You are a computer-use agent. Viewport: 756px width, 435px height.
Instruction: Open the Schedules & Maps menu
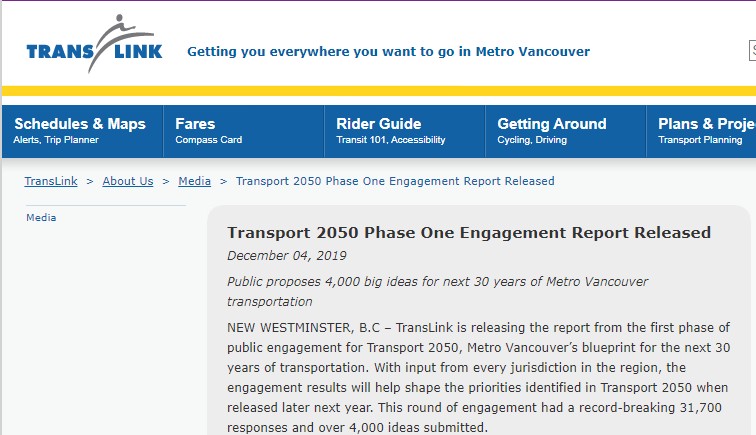[x=82, y=131]
